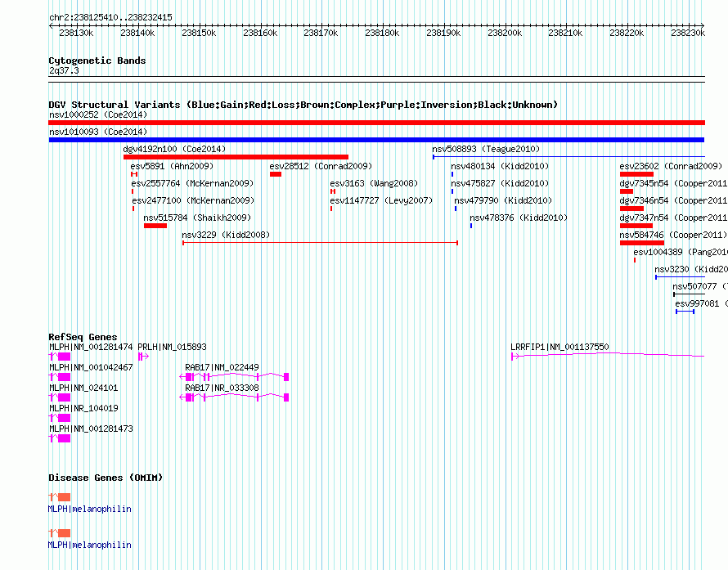Click the red nsv1000252 loss variant bar
The width and height of the screenshot is (728, 570).
pyautogui.click(x=376, y=123)
